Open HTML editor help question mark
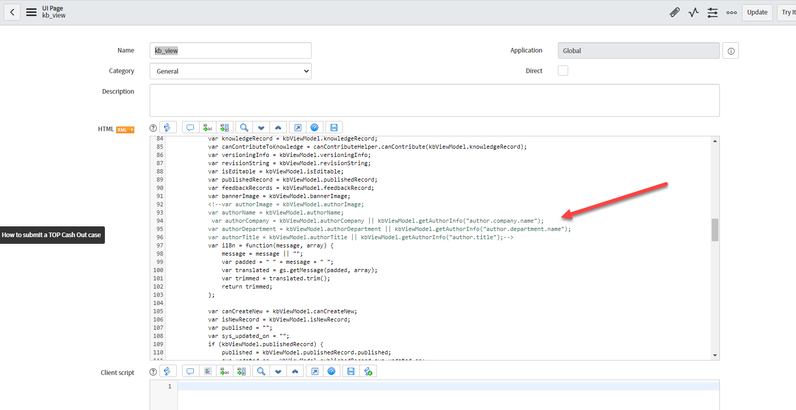Screen dimensions: 796x410 coord(153,128)
